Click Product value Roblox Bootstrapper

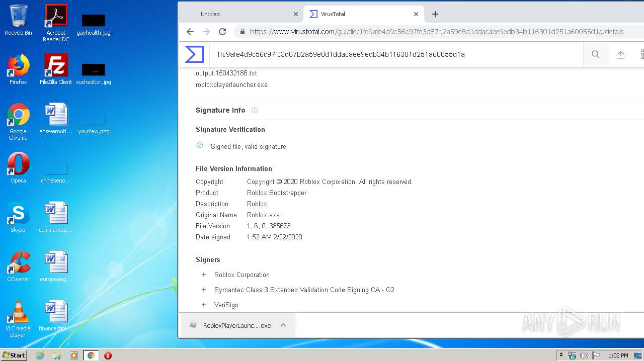click(277, 193)
